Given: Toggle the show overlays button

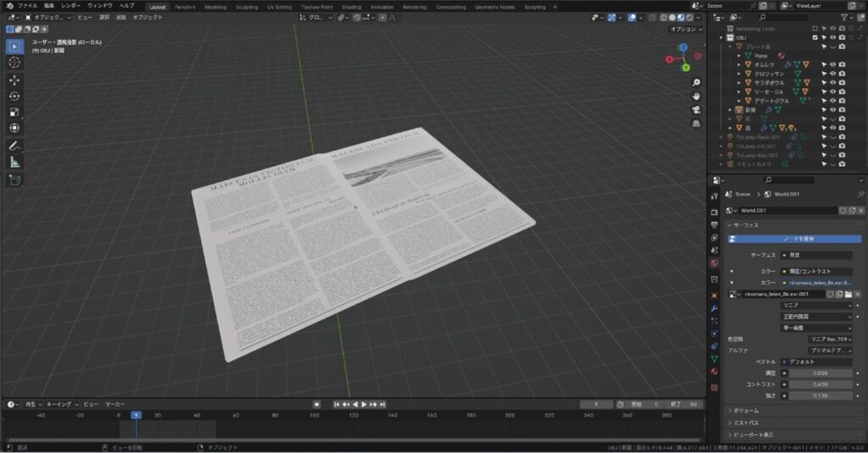Looking at the screenshot, I should tap(632, 18).
